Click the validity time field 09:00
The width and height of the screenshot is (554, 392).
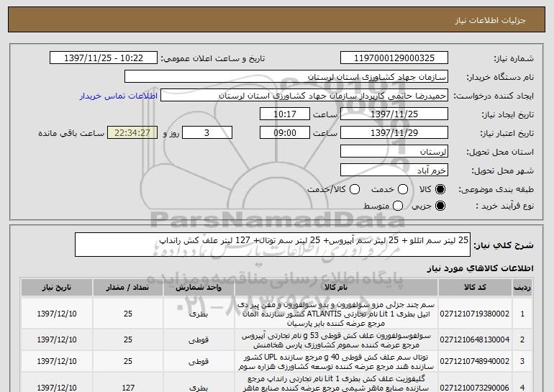[285, 133]
